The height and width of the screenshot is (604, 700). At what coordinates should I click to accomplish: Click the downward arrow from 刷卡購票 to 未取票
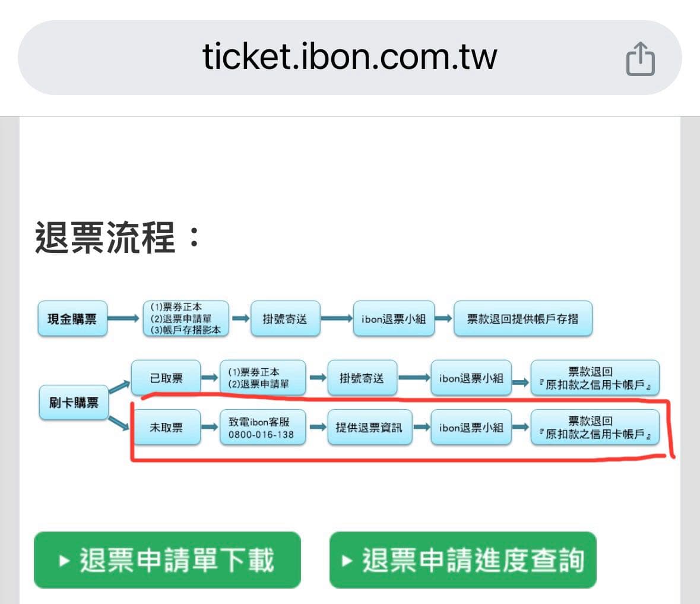coord(119,423)
